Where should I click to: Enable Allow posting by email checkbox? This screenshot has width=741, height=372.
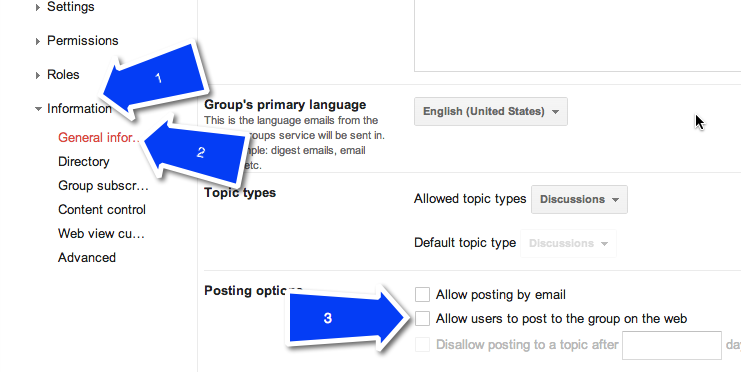tap(422, 294)
